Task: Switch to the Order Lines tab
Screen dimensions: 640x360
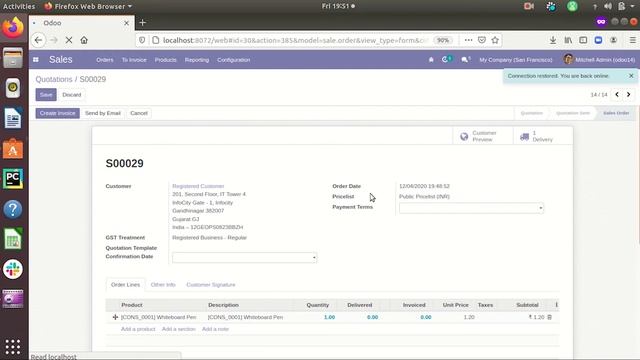Action: pyautogui.click(x=125, y=284)
